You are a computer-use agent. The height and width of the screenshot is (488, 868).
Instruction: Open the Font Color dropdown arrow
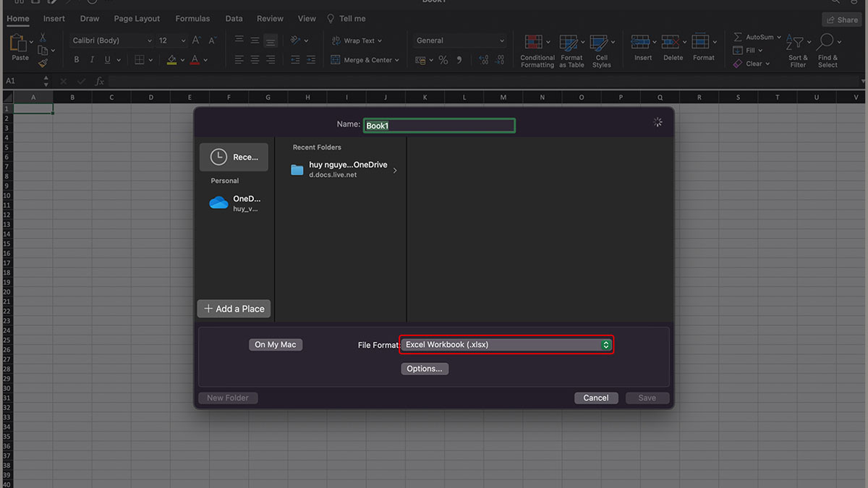205,61
